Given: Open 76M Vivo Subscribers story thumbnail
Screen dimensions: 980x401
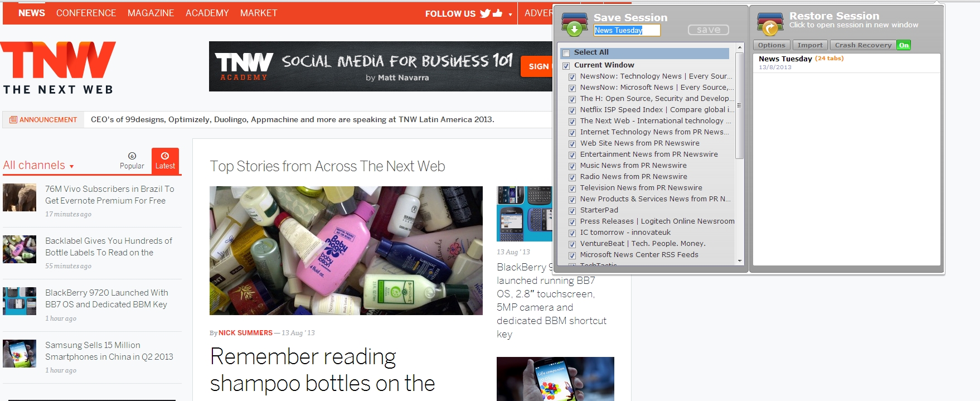Looking at the screenshot, I should point(20,197).
